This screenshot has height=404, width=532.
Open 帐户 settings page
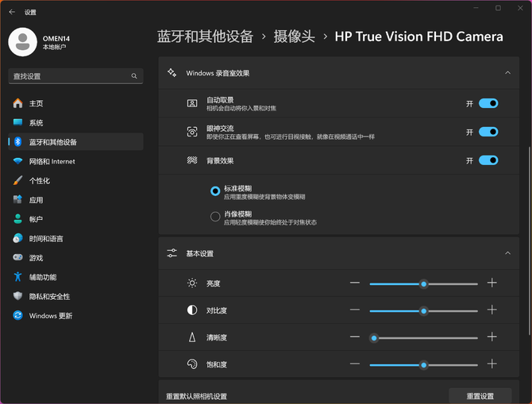coord(75,219)
